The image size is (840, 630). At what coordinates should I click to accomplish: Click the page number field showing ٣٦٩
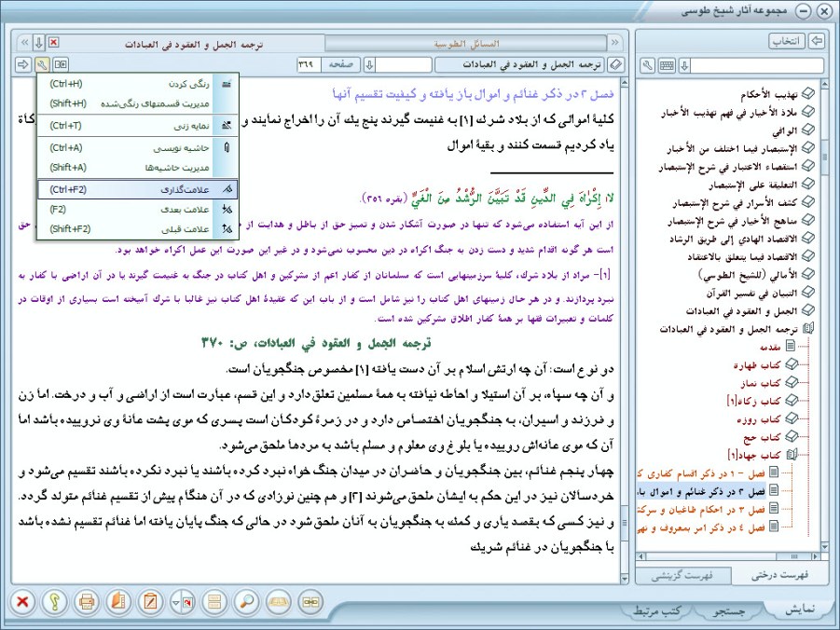point(309,65)
